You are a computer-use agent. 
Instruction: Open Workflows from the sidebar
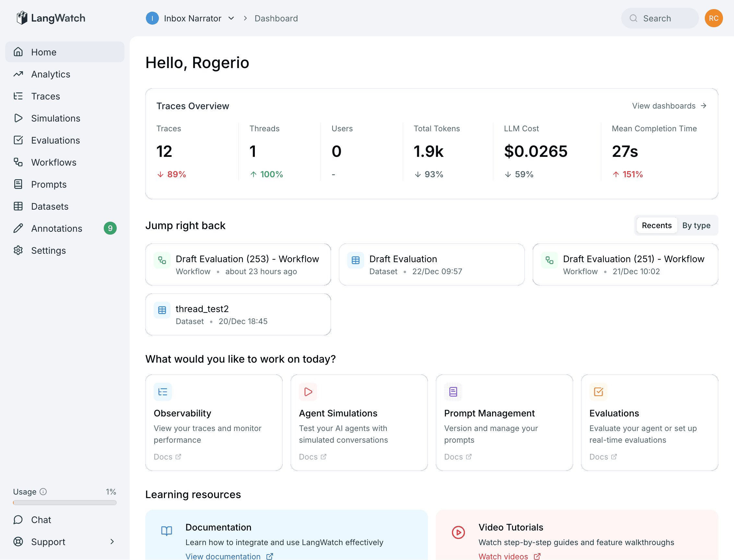pos(53,162)
